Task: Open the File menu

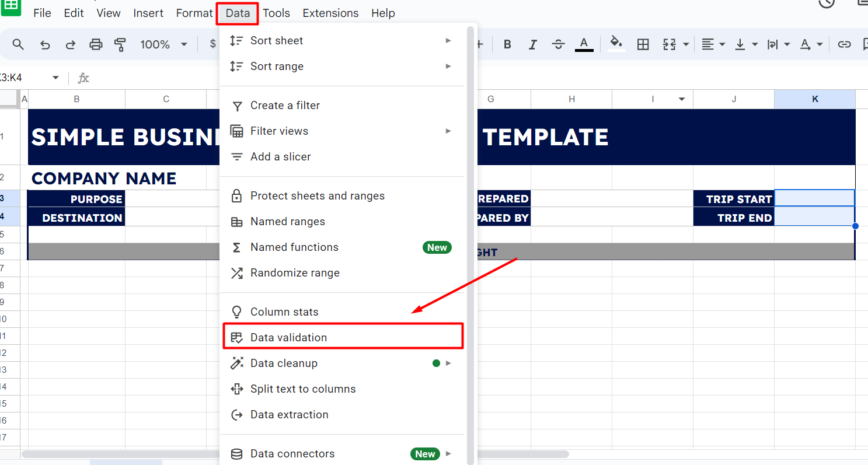Action: (42, 13)
